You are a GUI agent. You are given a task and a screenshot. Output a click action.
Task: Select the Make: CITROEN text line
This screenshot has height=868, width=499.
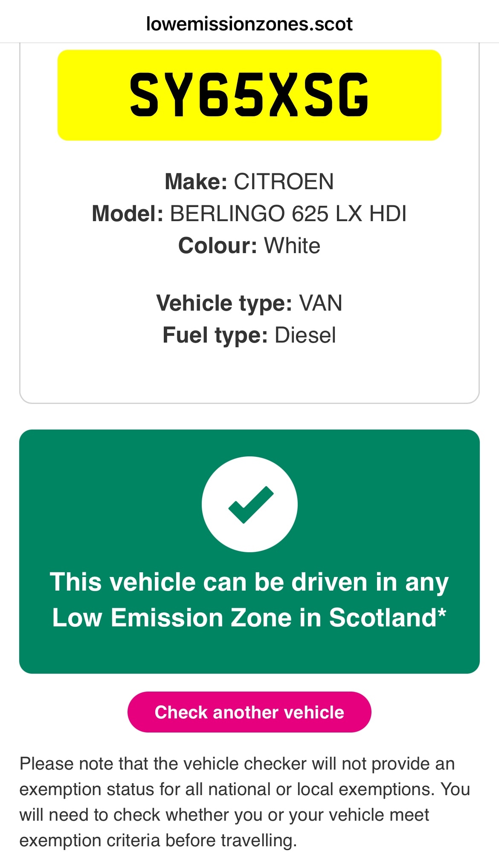pos(249,182)
